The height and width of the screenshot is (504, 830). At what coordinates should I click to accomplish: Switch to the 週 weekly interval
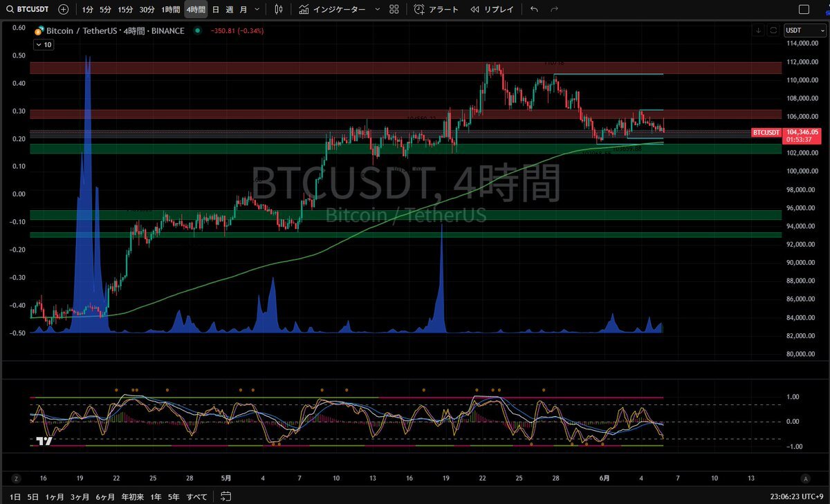pyautogui.click(x=229, y=10)
